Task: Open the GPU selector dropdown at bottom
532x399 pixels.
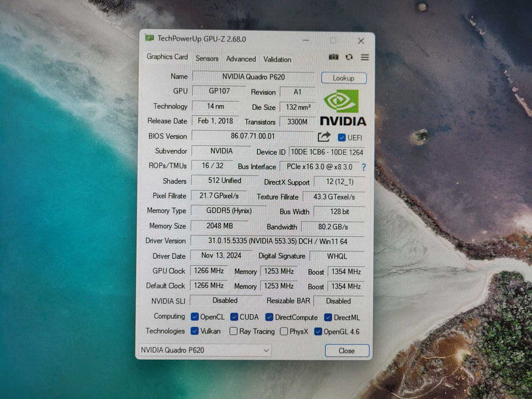Action: click(267, 349)
